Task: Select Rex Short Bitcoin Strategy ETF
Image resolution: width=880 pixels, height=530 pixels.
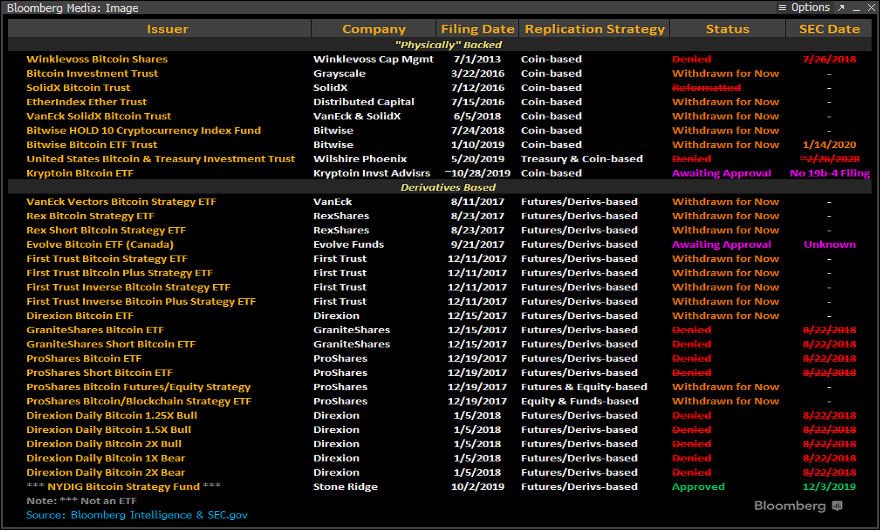Action: click(106, 230)
